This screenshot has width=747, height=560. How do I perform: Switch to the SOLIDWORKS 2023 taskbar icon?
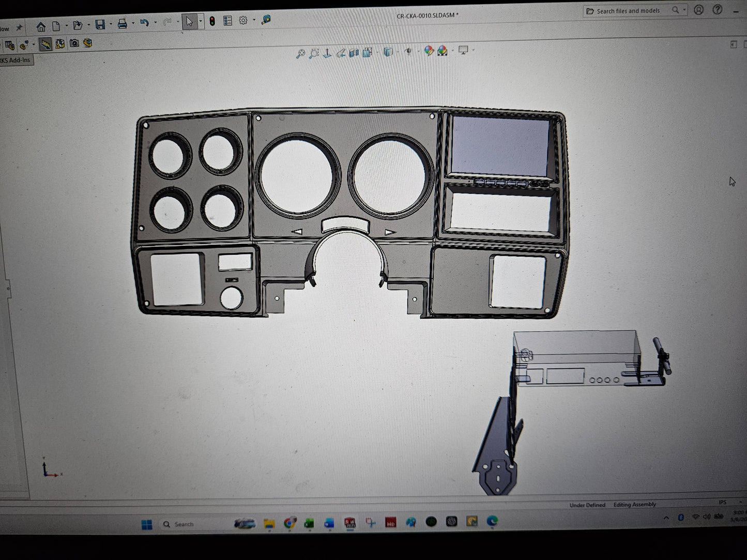point(350,523)
